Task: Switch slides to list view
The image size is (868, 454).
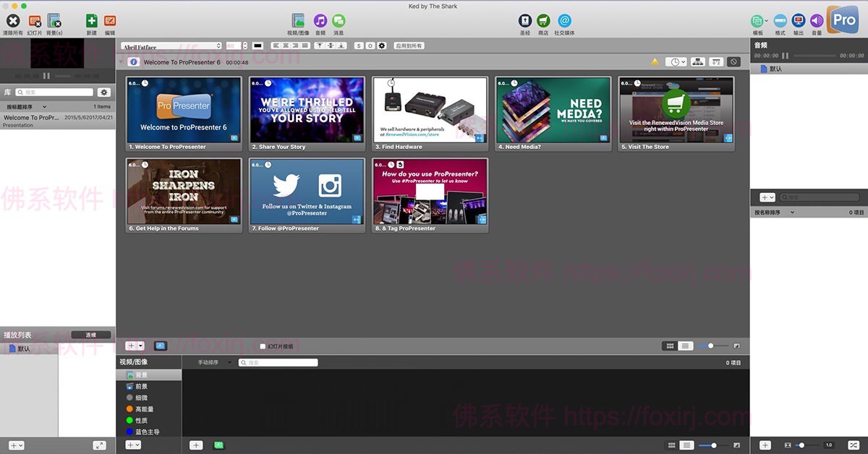Action: (x=686, y=346)
